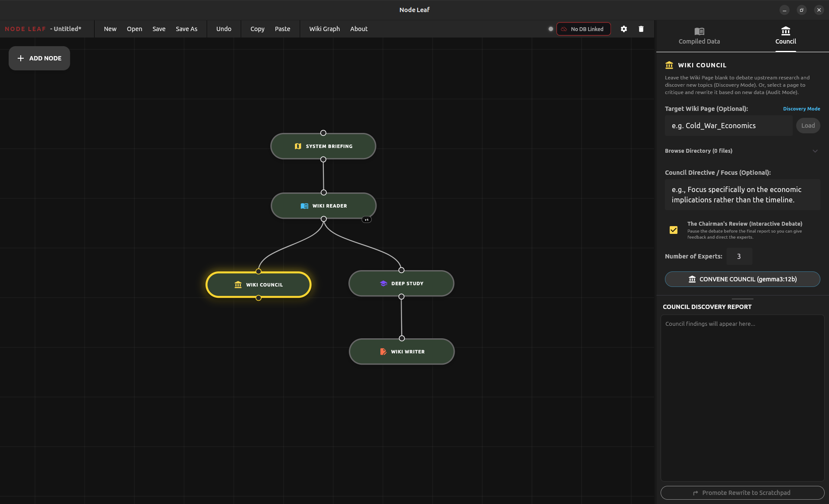Switch to the Compiled Data tab

tap(699, 36)
